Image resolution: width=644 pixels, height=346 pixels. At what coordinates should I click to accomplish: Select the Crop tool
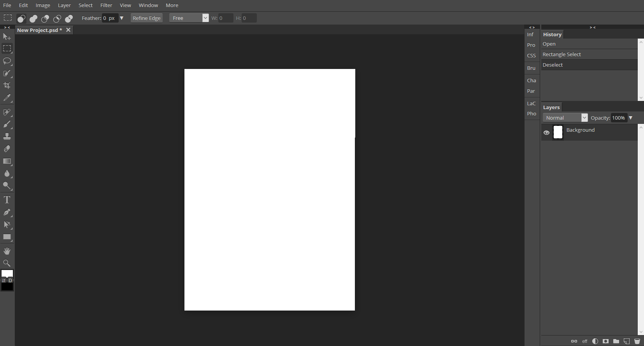point(7,85)
